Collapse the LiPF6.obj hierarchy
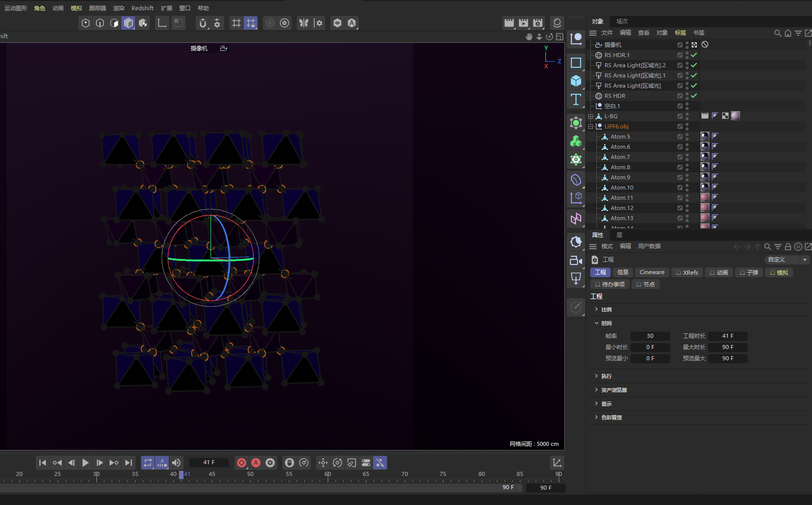The image size is (812, 505). [x=591, y=126]
